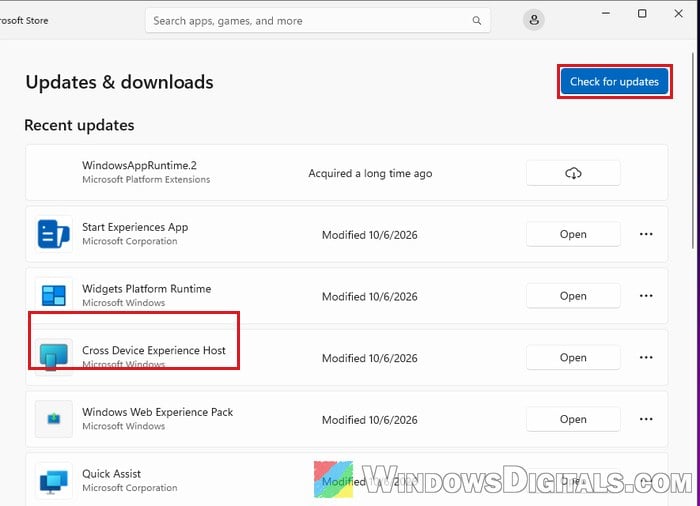Click the Widgets Platform Runtime icon
This screenshot has width=700, height=506.
tap(54, 295)
